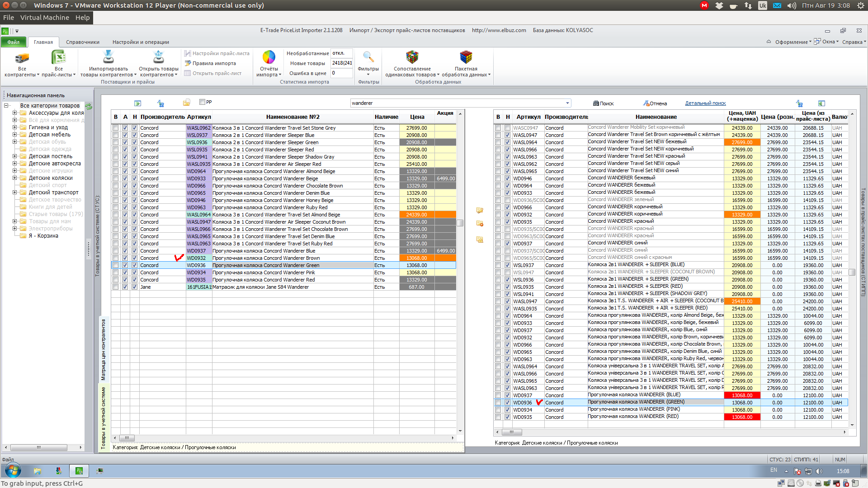
Task: Click right table horizontal scrollbar thumb
Action: 511,432
